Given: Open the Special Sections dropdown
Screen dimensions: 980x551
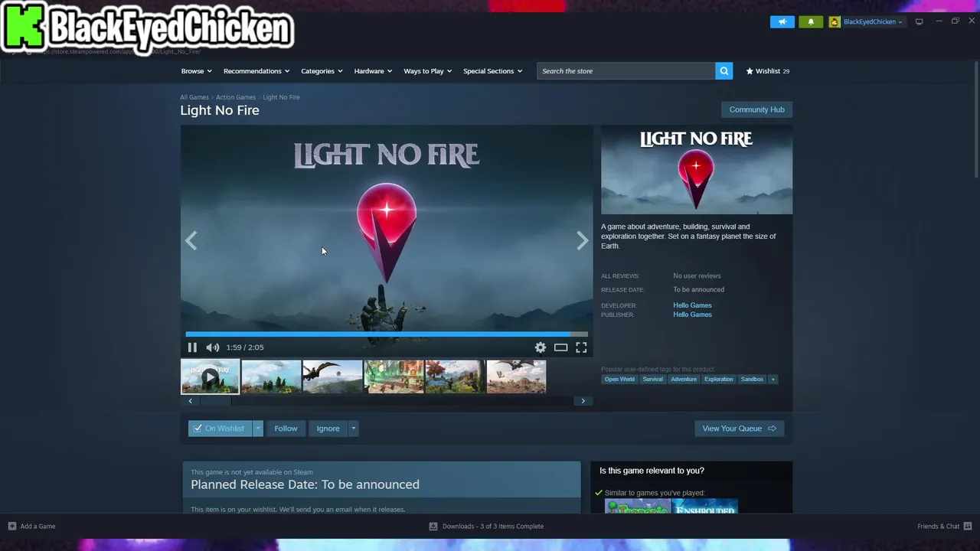Looking at the screenshot, I should point(492,71).
